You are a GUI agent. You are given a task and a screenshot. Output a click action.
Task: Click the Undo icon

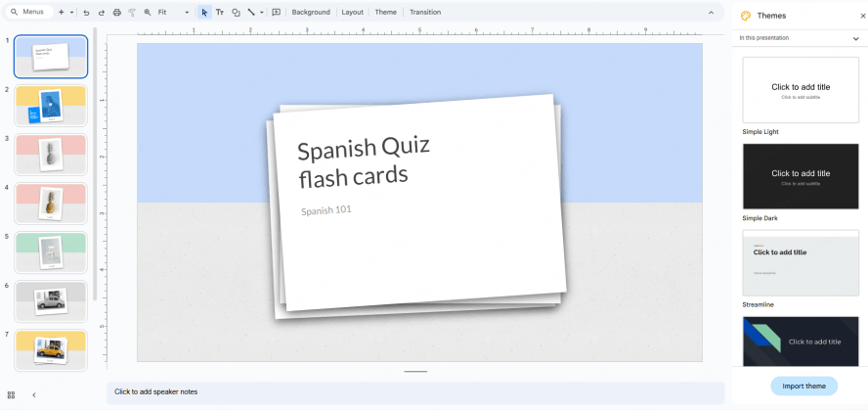coord(86,12)
